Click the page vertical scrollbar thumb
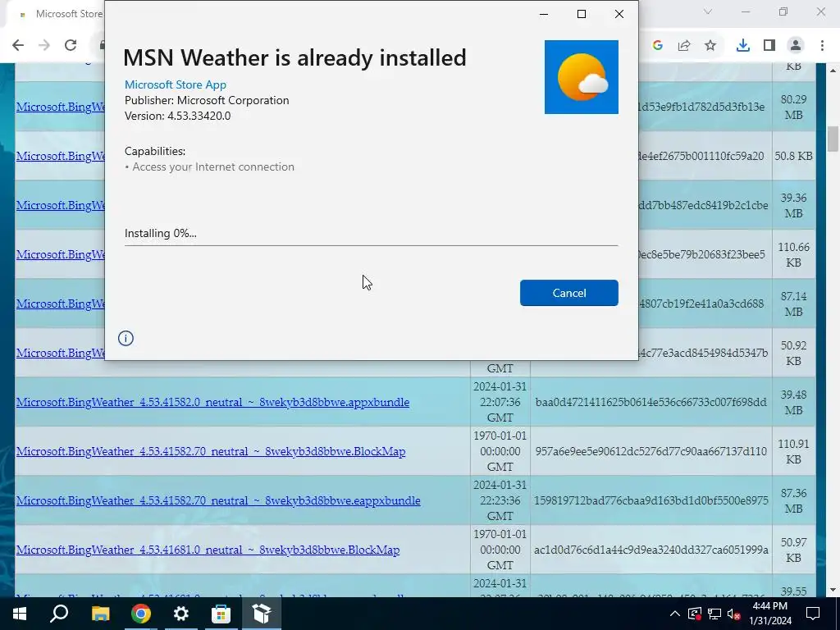Screen dimensions: 840x630 pos(833,139)
